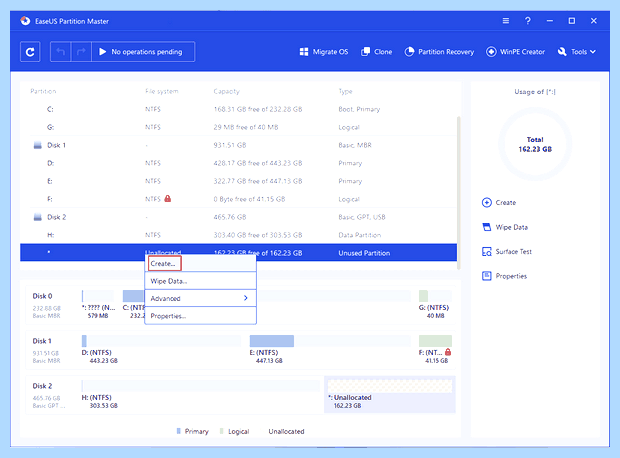Click the File system column header
This screenshot has width=620, height=458.
point(162,91)
